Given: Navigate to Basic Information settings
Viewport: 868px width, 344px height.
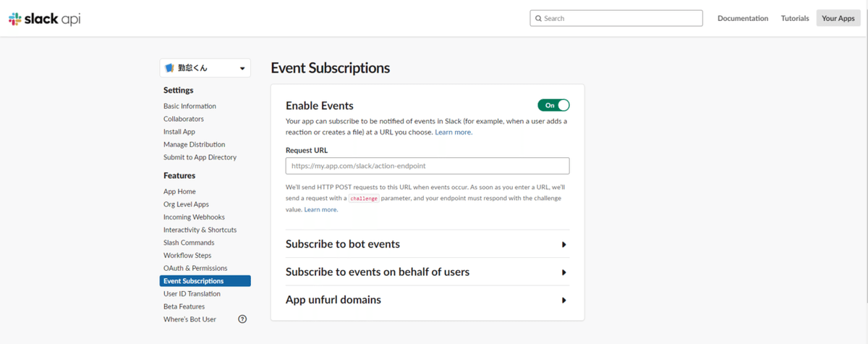Looking at the screenshot, I should pos(190,106).
